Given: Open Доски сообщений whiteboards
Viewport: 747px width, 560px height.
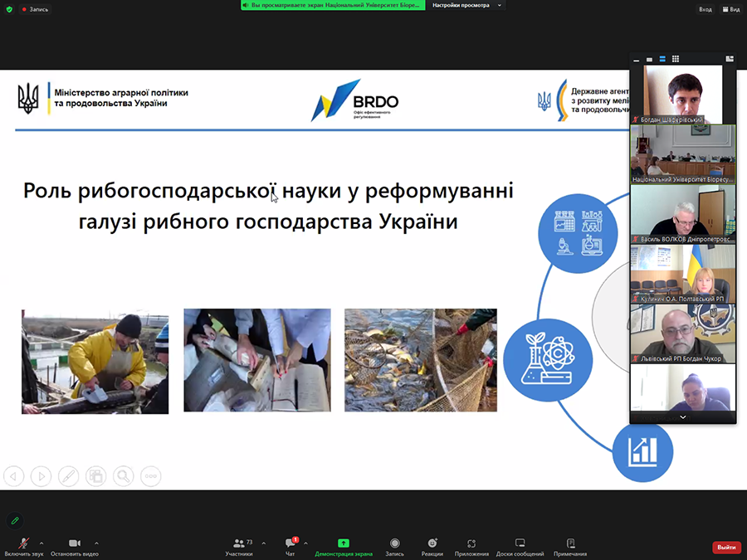Looking at the screenshot, I should [x=520, y=547].
